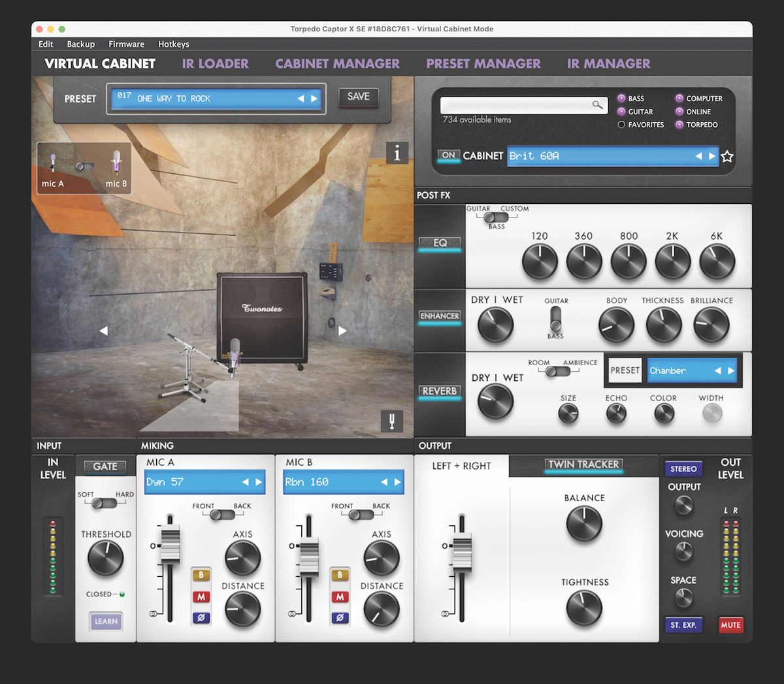Star the Brit 60A cabinet as favorite
The width and height of the screenshot is (784, 684).
[727, 156]
